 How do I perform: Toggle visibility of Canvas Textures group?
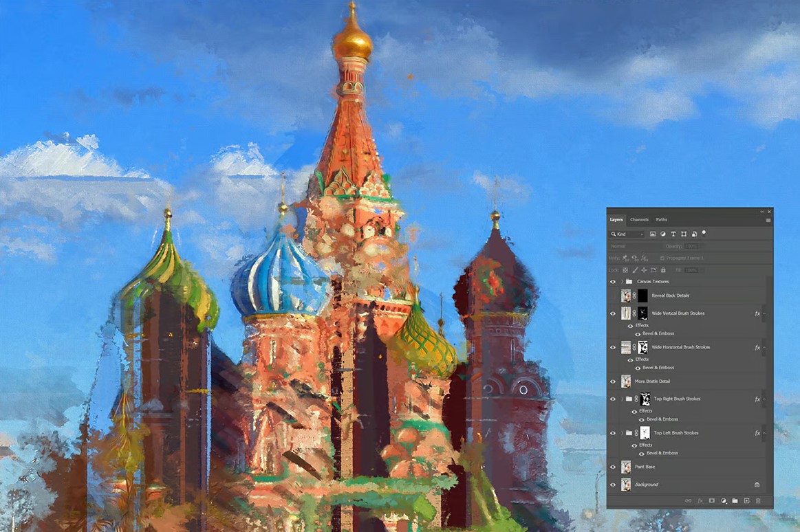click(613, 282)
